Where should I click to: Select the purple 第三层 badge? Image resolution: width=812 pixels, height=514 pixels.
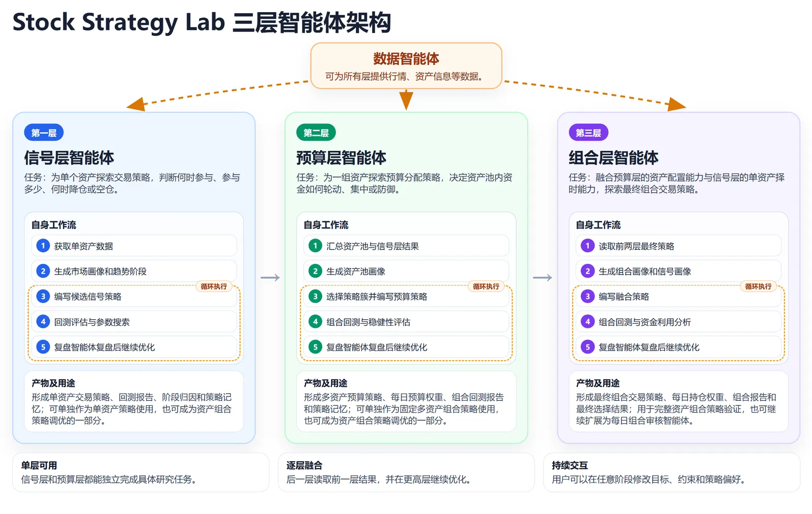(x=588, y=133)
